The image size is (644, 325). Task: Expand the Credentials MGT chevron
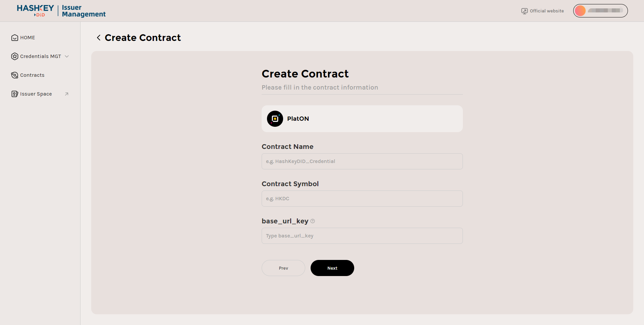tap(67, 56)
